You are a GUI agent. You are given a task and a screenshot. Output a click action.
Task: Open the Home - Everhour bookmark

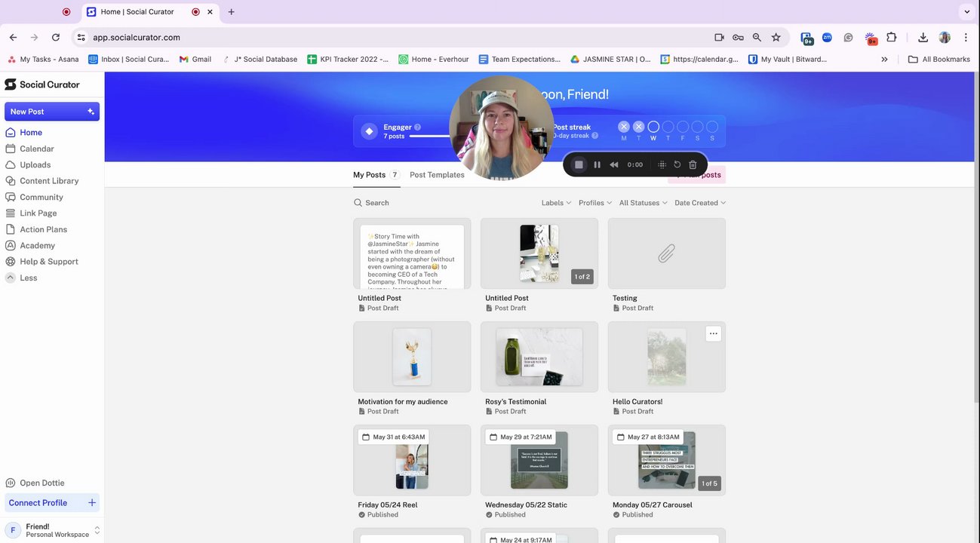click(434, 59)
